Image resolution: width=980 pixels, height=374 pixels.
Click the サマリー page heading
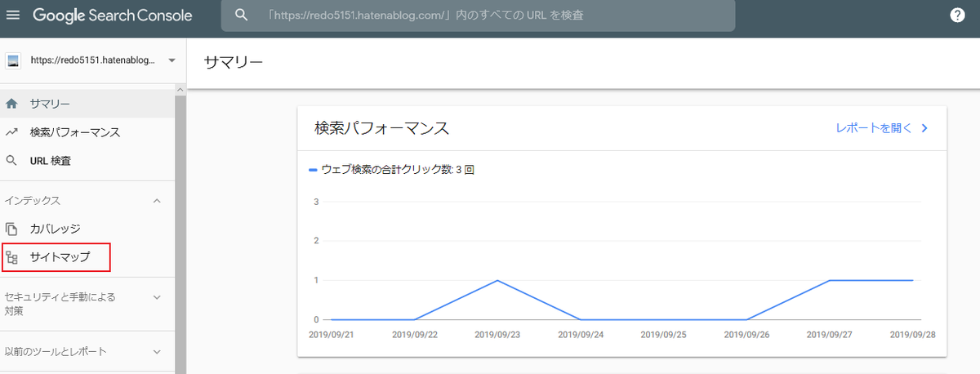click(234, 63)
